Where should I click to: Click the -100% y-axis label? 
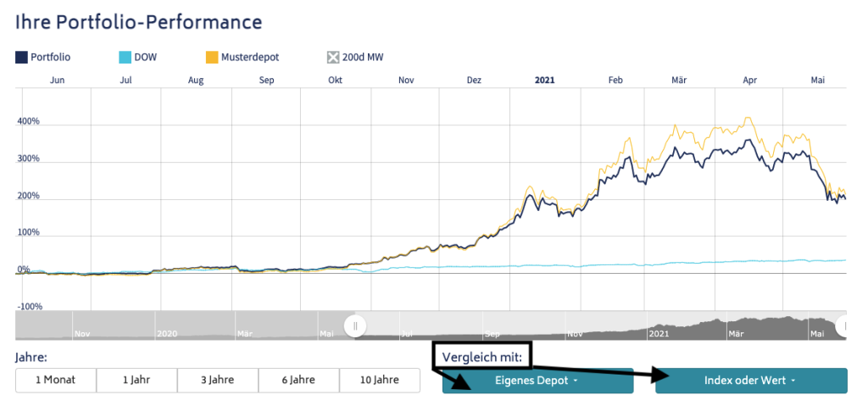coord(30,306)
